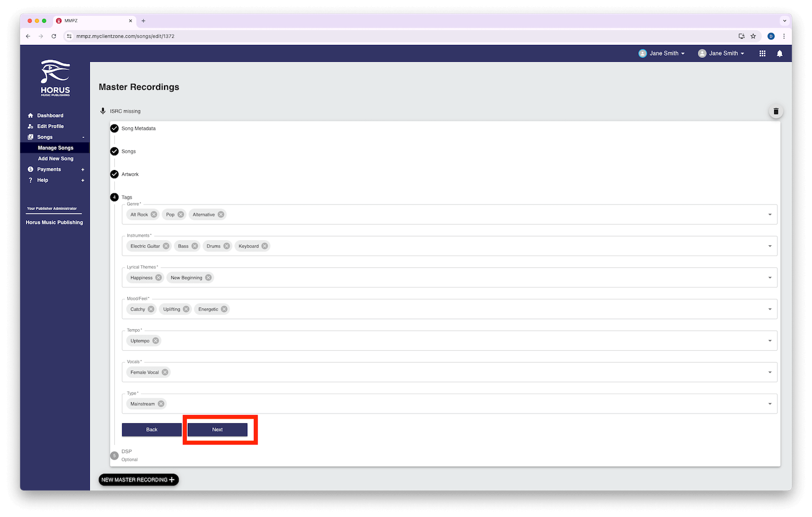Click the Next button
Image resolution: width=812 pixels, height=517 pixels.
(x=217, y=429)
